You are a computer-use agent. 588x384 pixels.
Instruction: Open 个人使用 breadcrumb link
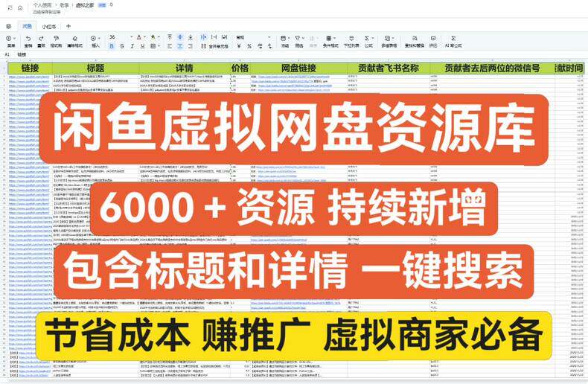coord(42,5)
